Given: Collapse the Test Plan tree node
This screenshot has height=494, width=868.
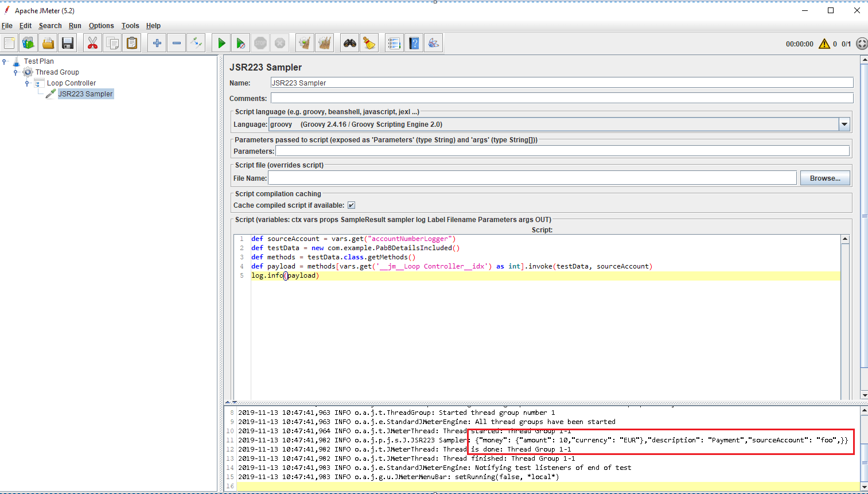Looking at the screenshot, I should [x=5, y=61].
